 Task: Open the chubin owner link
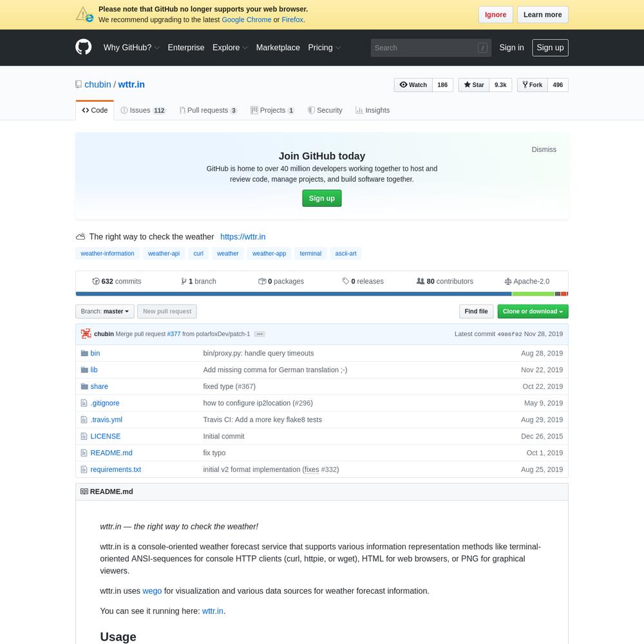point(98,84)
